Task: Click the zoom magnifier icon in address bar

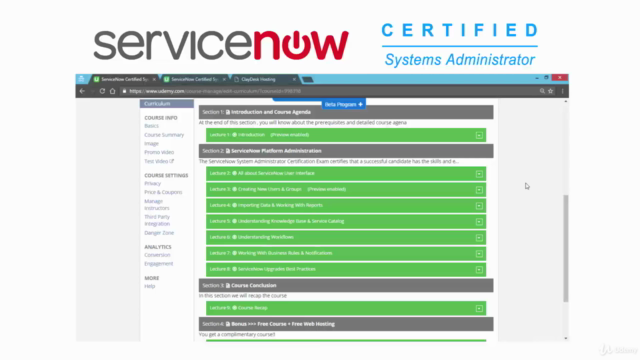Action: (542, 91)
